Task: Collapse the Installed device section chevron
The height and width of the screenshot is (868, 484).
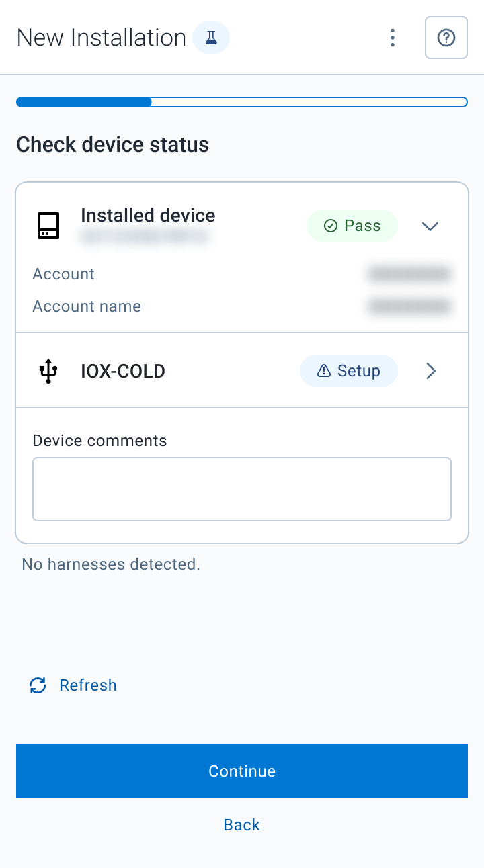Action: click(430, 226)
